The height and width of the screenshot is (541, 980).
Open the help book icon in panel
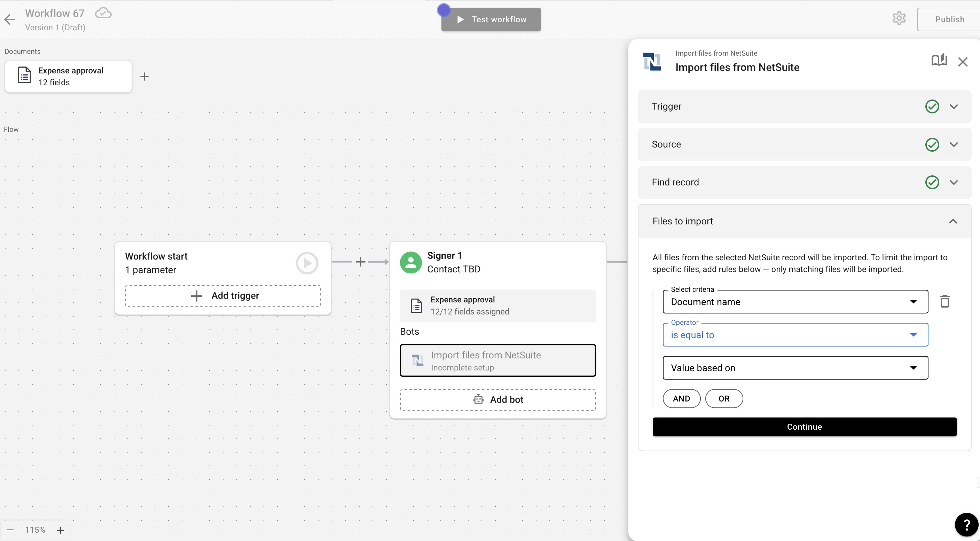coord(939,60)
